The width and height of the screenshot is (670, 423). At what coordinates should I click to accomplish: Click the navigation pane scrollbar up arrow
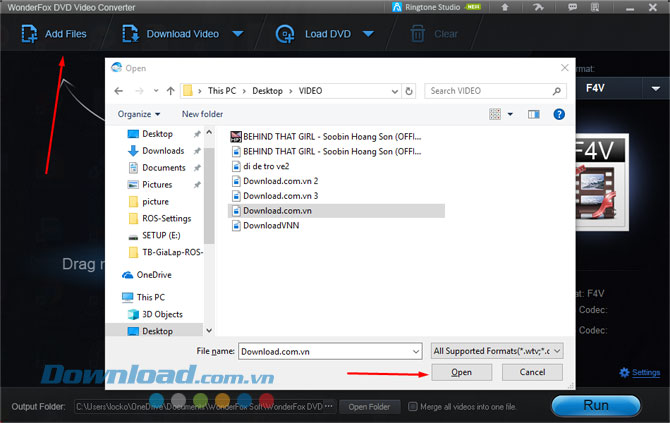pyautogui.click(x=209, y=132)
